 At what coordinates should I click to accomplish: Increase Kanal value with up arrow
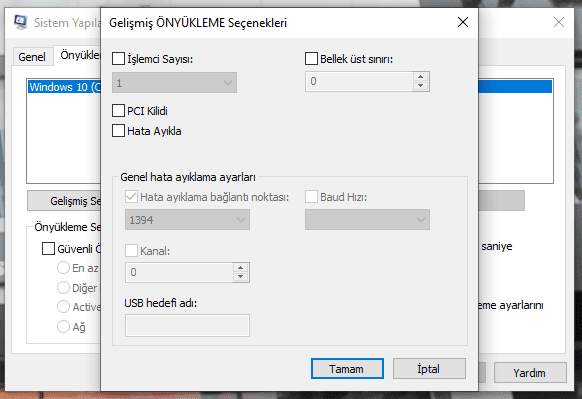pyautogui.click(x=241, y=268)
